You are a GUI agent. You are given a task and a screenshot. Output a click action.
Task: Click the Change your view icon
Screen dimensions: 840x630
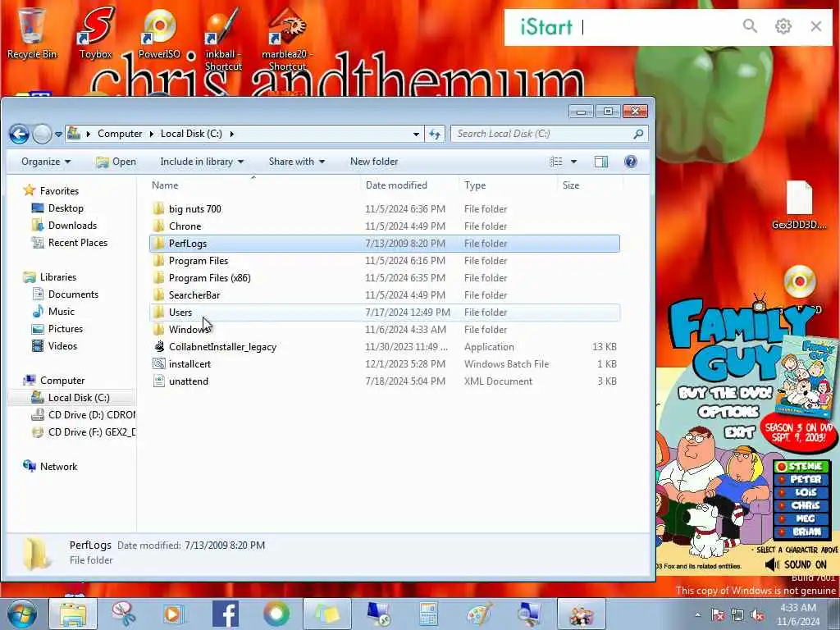[556, 162]
